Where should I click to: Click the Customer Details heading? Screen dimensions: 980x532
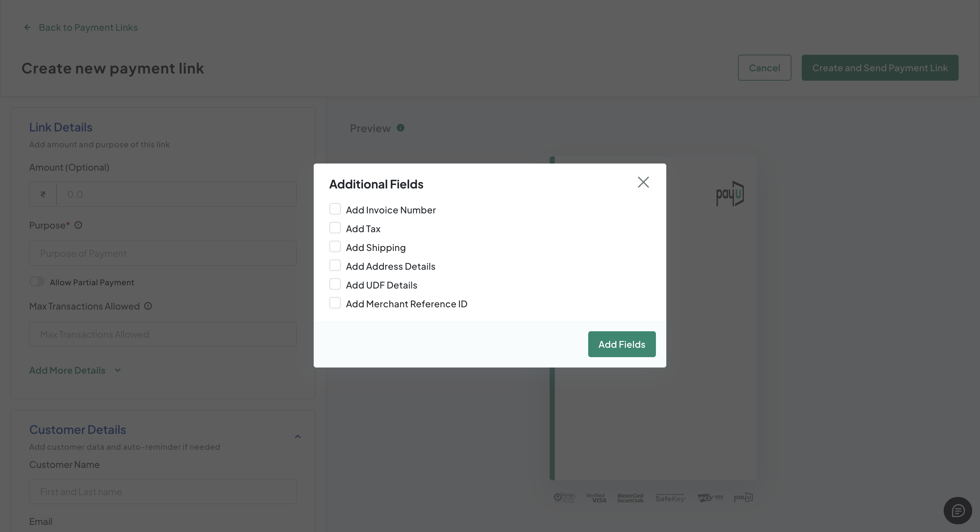(x=77, y=430)
